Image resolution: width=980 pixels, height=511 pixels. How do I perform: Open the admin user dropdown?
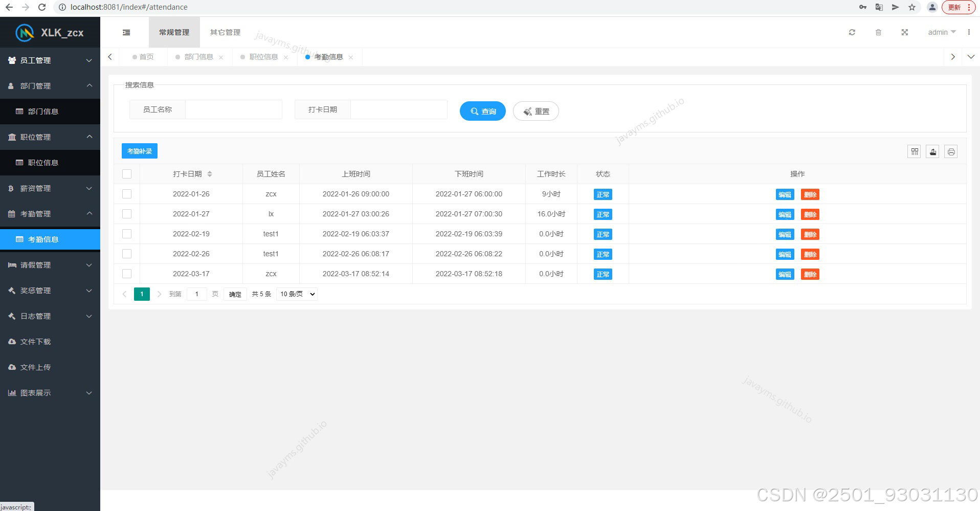(x=941, y=32)
